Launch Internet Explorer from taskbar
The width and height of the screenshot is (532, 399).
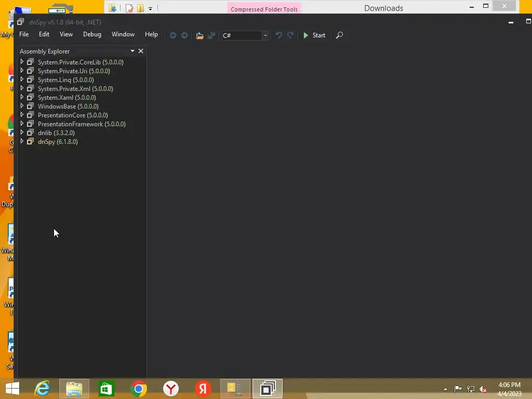tap(42, 389)
